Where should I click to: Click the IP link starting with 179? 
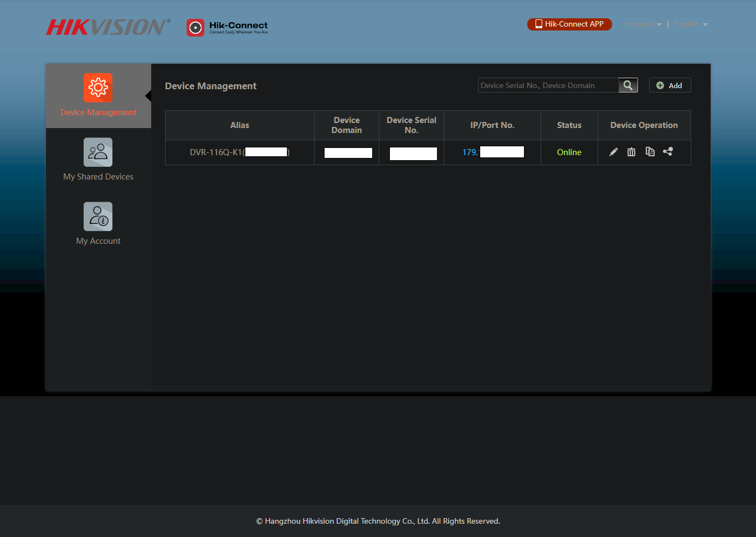[470, 151]
